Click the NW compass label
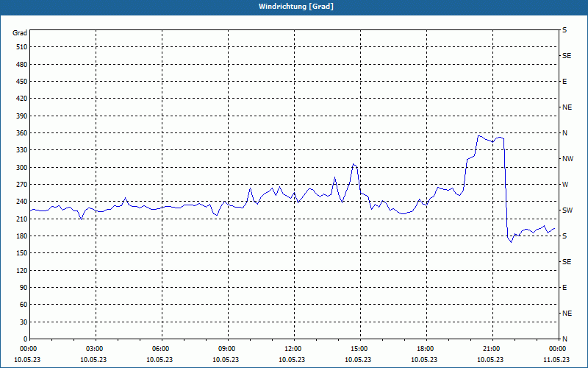The image size is (588, 368). click(567, 159)
